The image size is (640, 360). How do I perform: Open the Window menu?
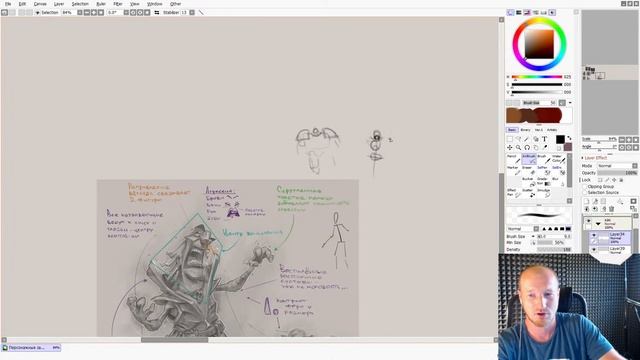click(x=154, y=4)
